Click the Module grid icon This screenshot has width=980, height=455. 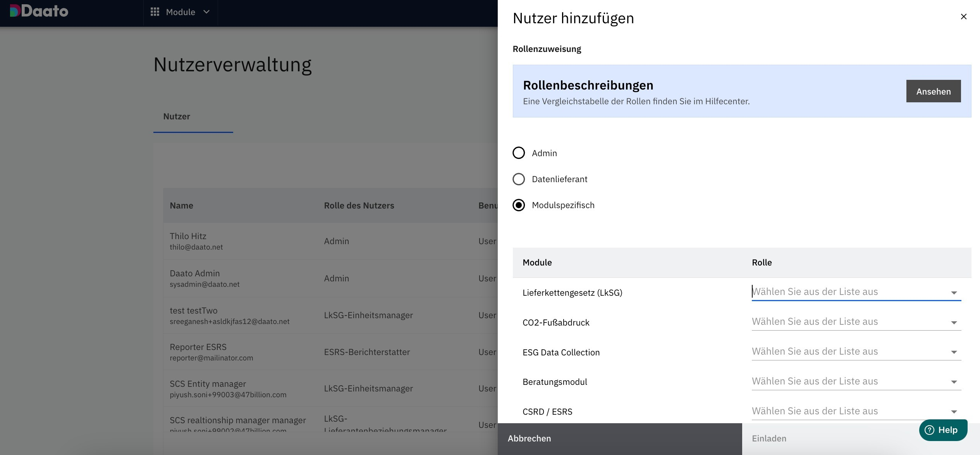pyautogui.click(x=155, y=12)
